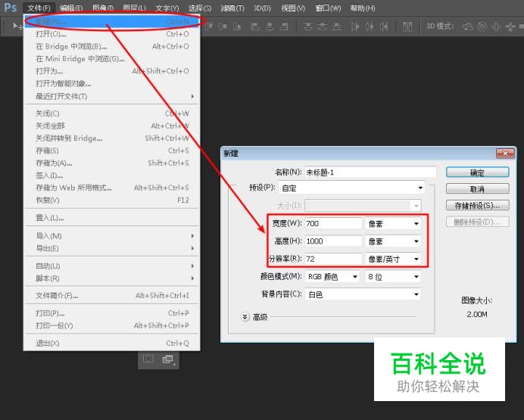Click the 3D rotate object icon
This screenshot has width=524, height=420.
point(467,26)
